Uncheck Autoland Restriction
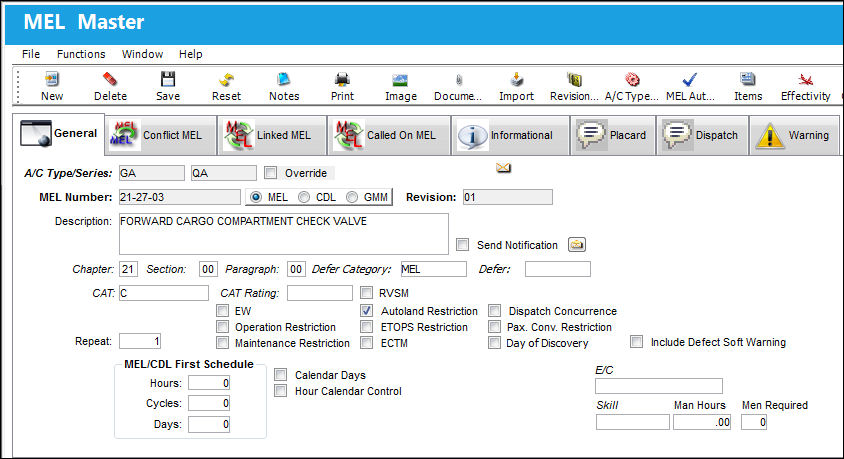 point(367,310)
